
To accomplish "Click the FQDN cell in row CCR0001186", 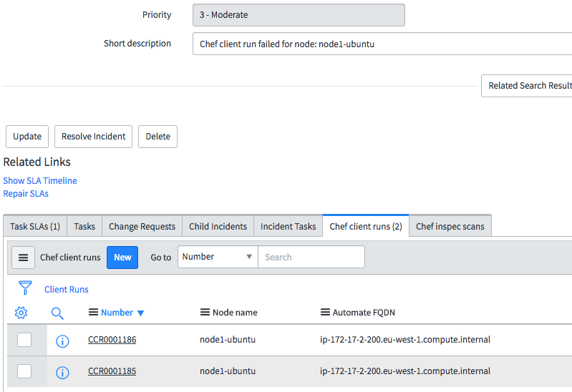I will pos(405,340).
